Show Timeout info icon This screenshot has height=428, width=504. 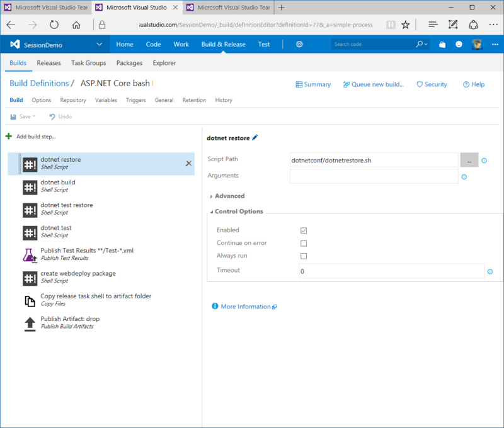(490, 272)
